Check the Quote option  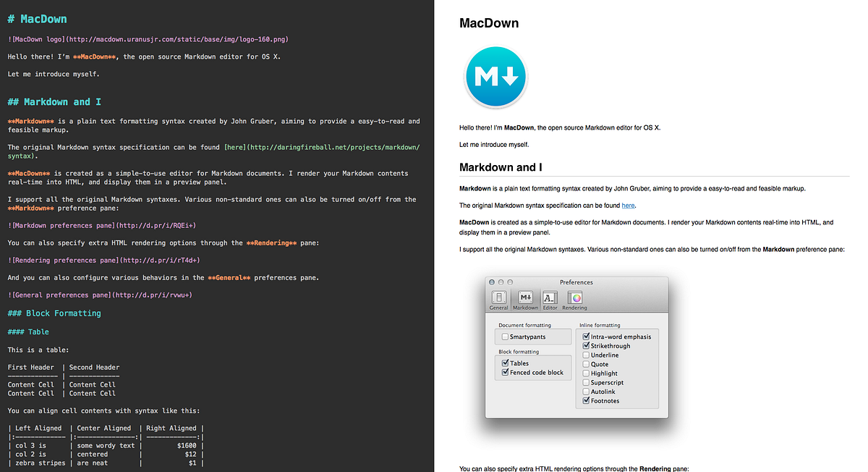[x=586, y=364]
